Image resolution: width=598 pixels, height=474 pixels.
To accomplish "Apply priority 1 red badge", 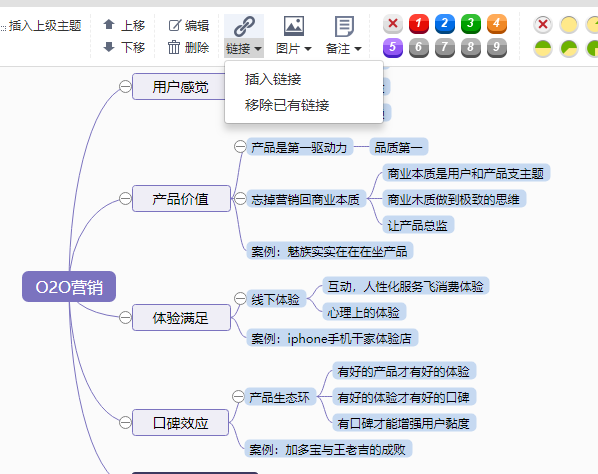I will [x=419, y=24].
